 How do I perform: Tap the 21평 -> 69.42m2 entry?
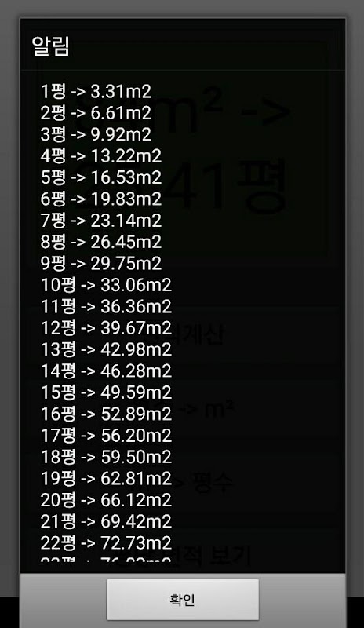[106, 521]
